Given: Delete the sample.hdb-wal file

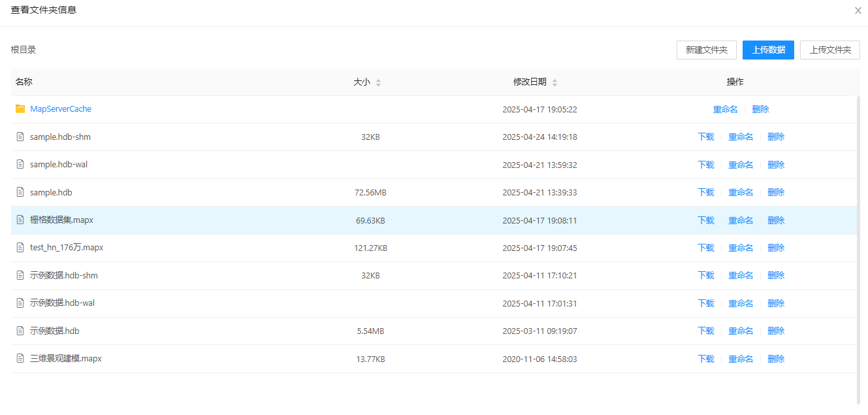Looking at the screenshot, I should (x=776, y=165).
